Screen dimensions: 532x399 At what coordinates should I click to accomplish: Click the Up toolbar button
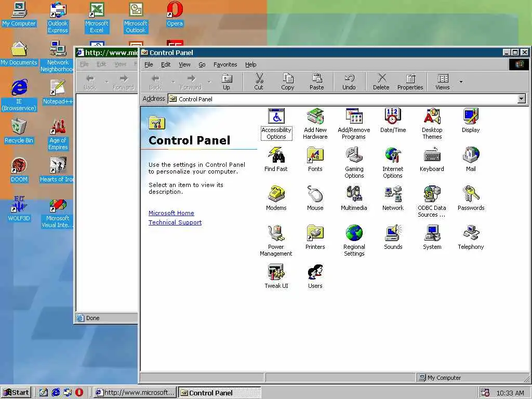pos(227,82)
